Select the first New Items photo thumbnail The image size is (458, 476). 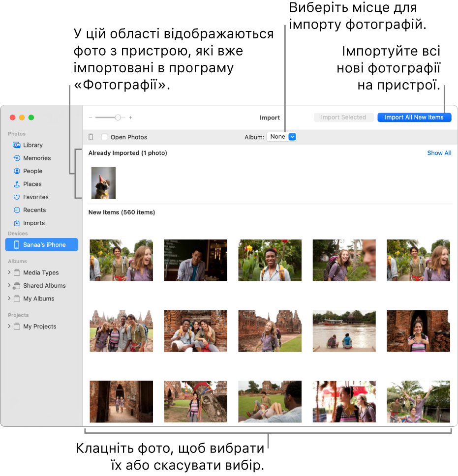[x=121, y=260]
